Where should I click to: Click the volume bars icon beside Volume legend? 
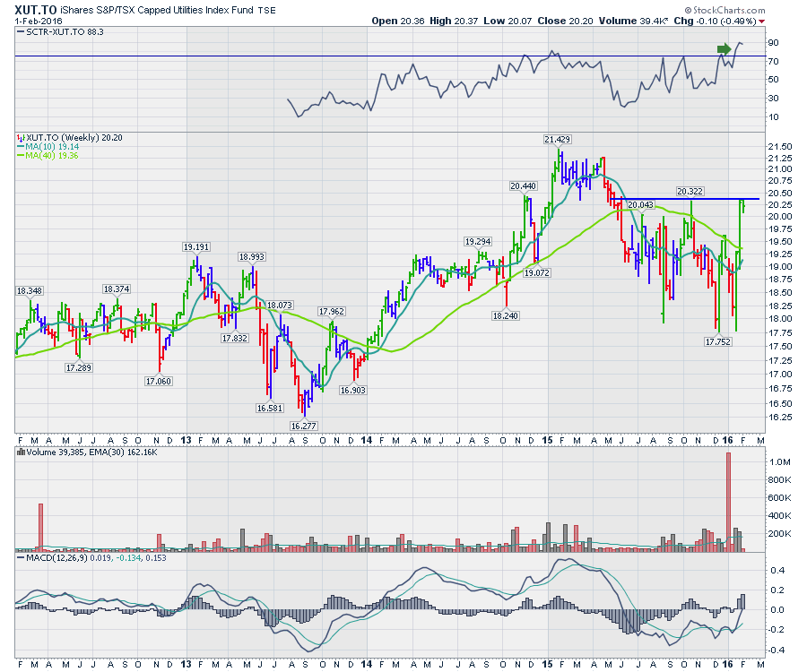[21, 452]
